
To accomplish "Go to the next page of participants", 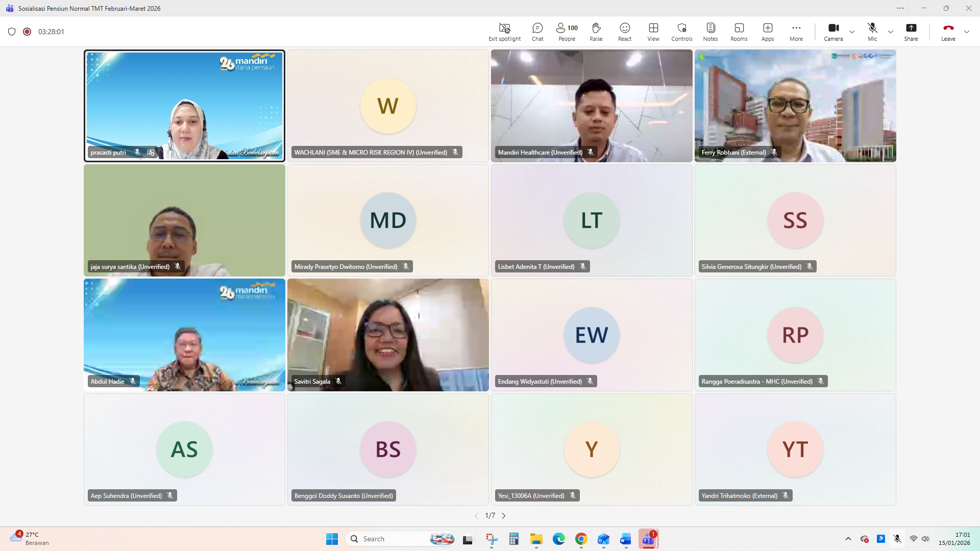I will (x=504, y=516).
